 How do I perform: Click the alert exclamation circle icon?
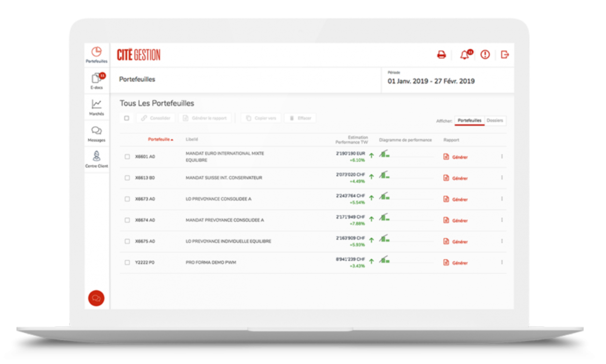click(485, 55)
